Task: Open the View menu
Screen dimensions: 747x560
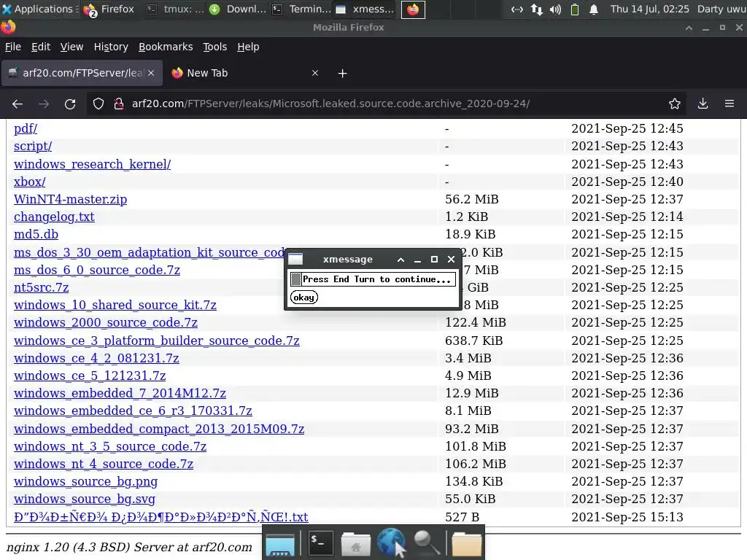Action: (71, 47)
